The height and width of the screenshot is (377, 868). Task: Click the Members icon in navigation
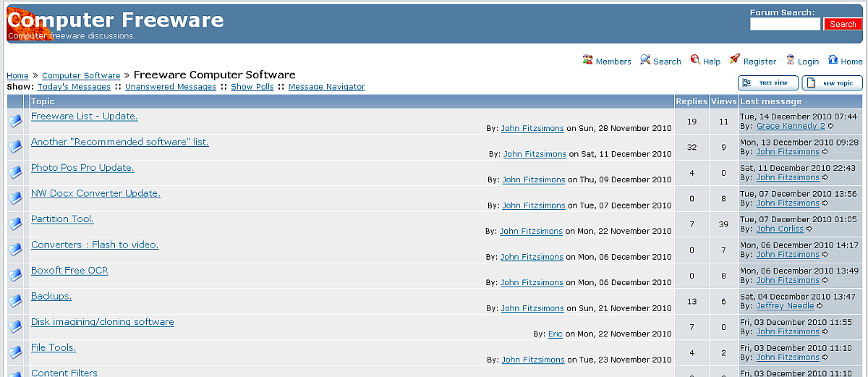coord(588,60)
